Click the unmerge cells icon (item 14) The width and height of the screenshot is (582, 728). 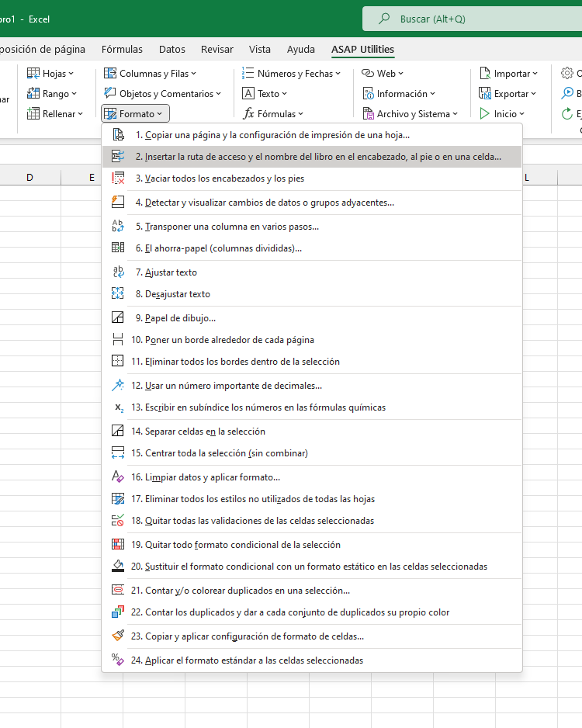pyautogui.click(x=118, y=431)
